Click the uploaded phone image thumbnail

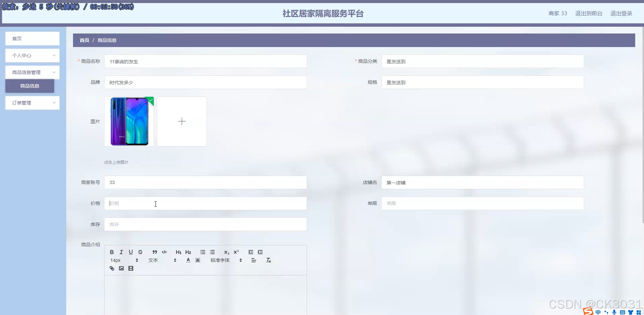tap(129, 121)
